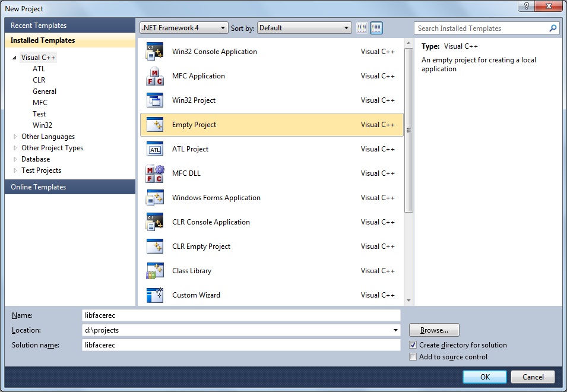Click the Empty Project template icon
Screen dimensions: 567x392
[155, 124]
